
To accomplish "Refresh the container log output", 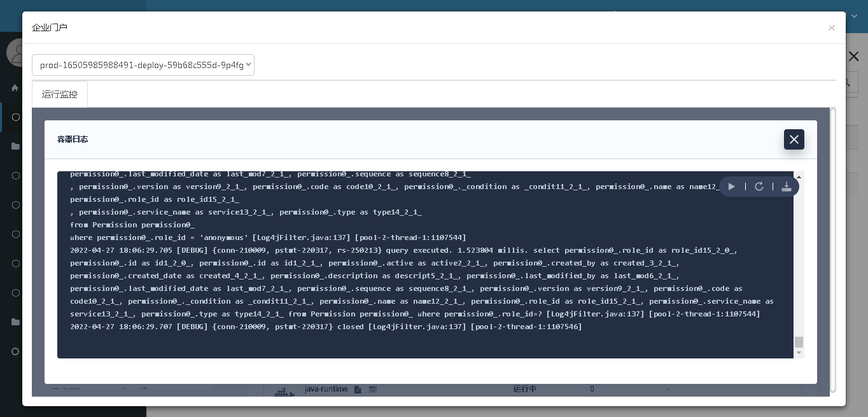I will pyautogui.click(x=759, y=187).
